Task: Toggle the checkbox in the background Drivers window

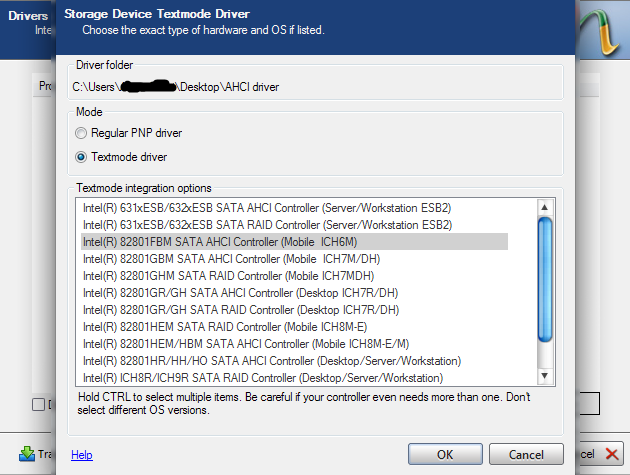Action: click(x=38, y=405)
